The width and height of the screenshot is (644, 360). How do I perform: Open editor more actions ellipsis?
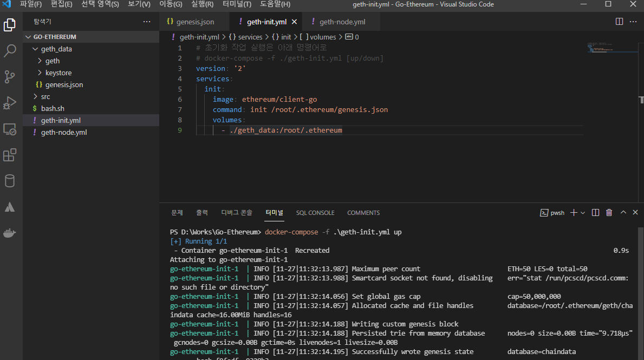[633, 21]
